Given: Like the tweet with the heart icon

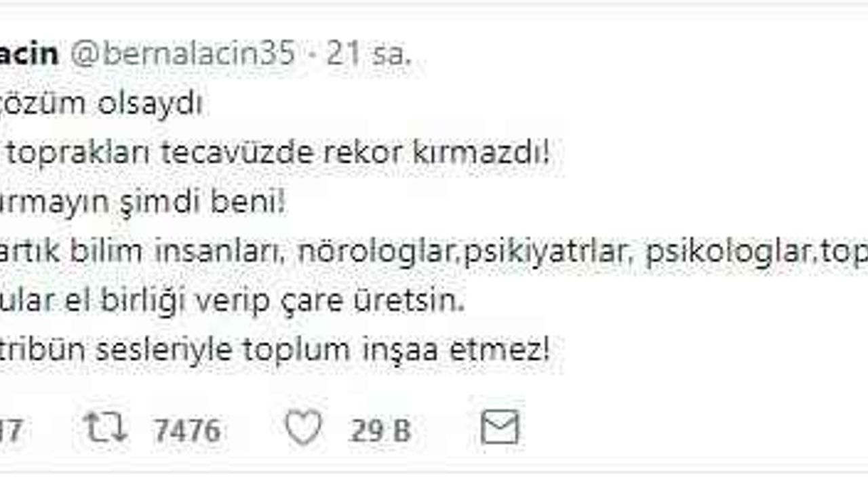Looking at the screenshot, I should pos(302,428).
